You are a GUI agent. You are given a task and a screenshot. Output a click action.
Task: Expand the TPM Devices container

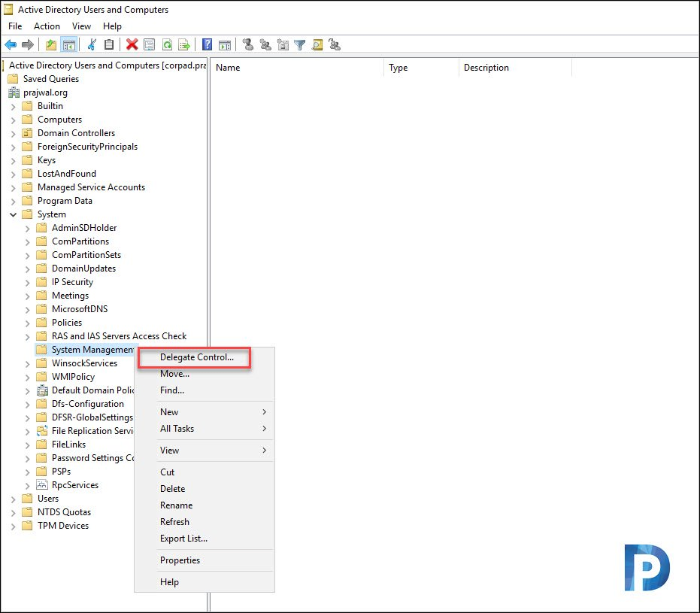13,527
